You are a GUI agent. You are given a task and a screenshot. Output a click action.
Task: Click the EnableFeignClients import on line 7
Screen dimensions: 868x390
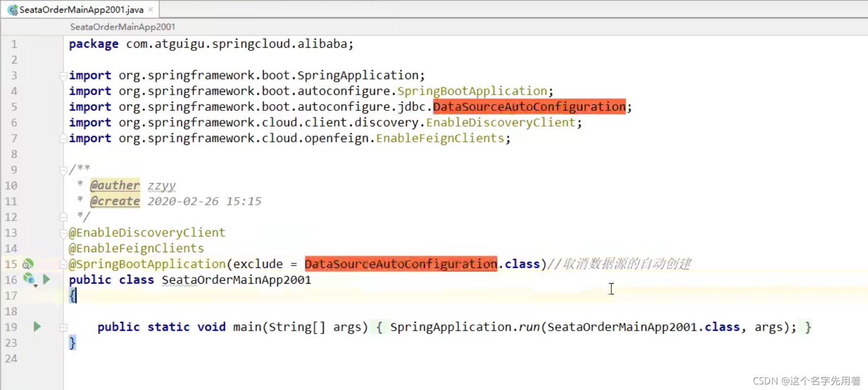coord(440,138)
